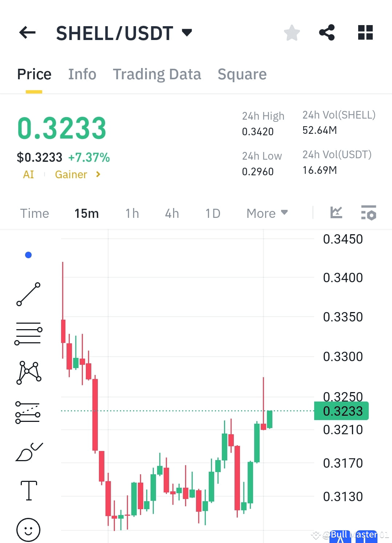Open the emoji sticker tool
The width and height of the screenshot is (392, 543).
coord(28,530)
